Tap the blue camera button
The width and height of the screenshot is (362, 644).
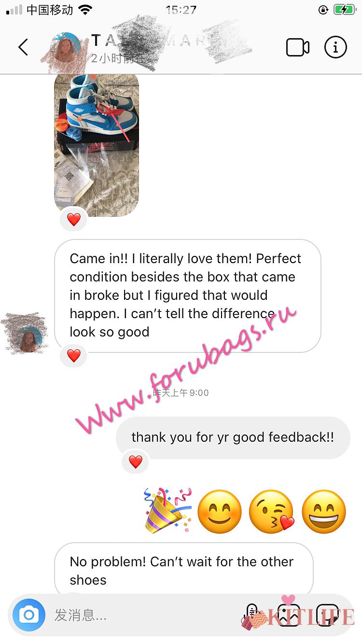click(28, 615)
